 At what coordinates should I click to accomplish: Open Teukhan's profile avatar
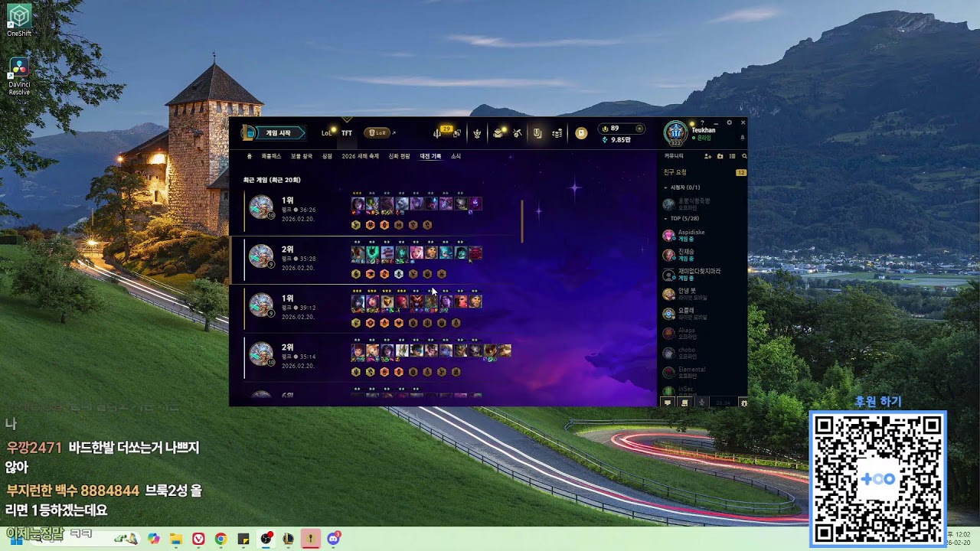click(676, 133)
